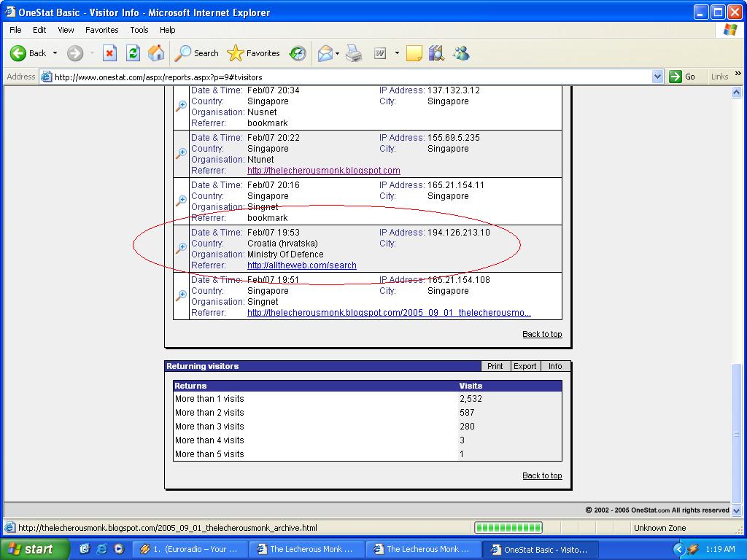The width and height of the screenshot is (747, 560).
Task: Open details magnifier for 165.21.154.11 visitor
Action: [181, 201]
